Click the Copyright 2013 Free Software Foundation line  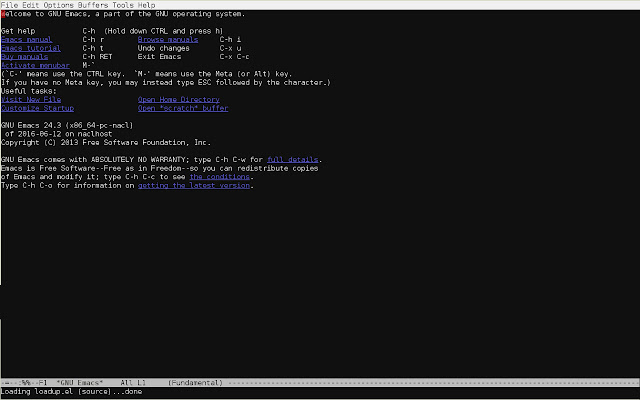click(x=106, y=142)
